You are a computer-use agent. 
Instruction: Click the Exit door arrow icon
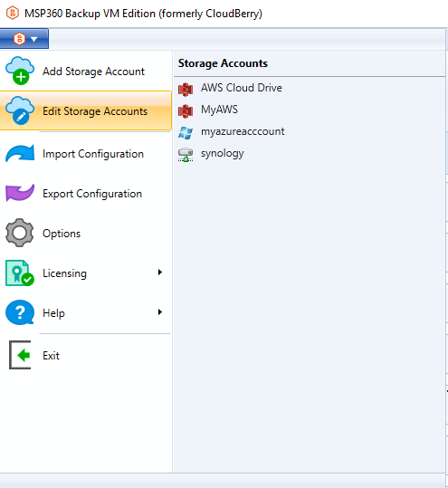point(20,355)
